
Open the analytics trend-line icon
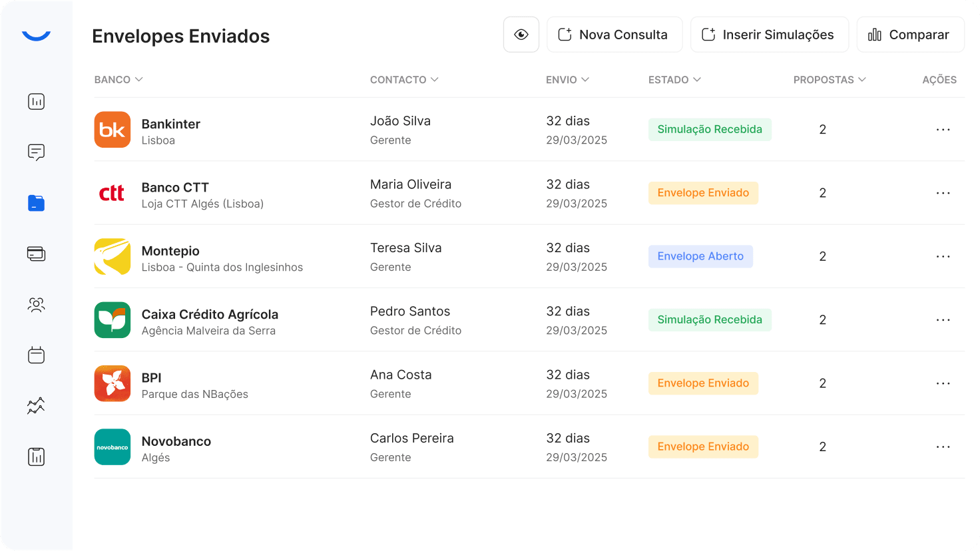(36, 405)
